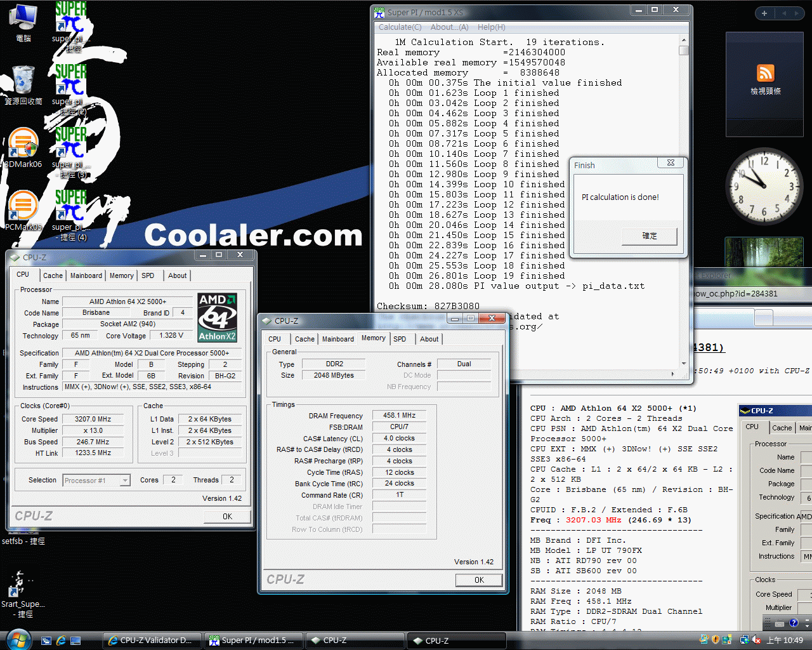The width and height of the screenshot is (812, 650).
Task: Click the muted volume tray icon
Action: (x=756, y=640)
